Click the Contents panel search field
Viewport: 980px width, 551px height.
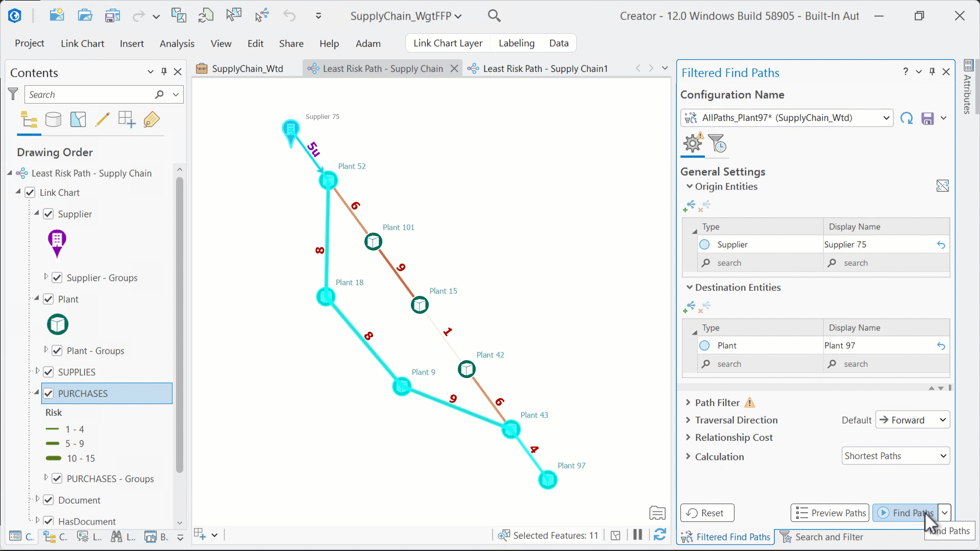92,94
